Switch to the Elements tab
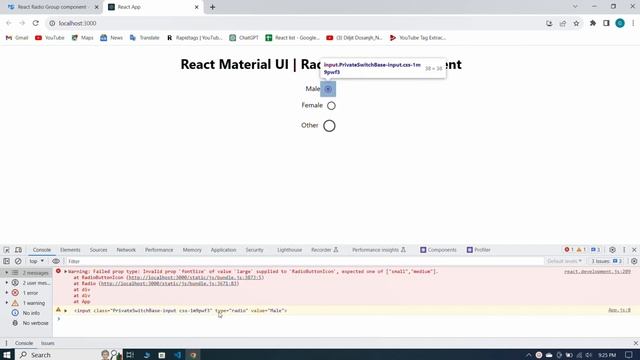Viewport: 640px width, 360px height. coord(70,250)
